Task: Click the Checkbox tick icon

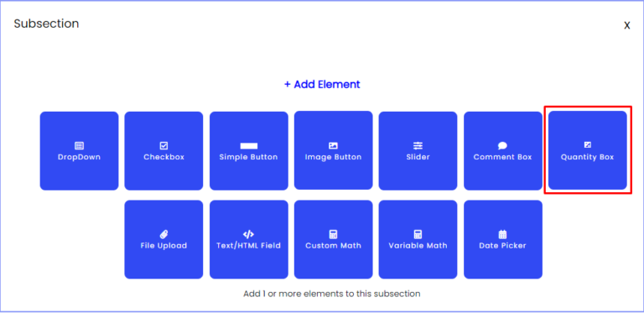Action: 164,146
